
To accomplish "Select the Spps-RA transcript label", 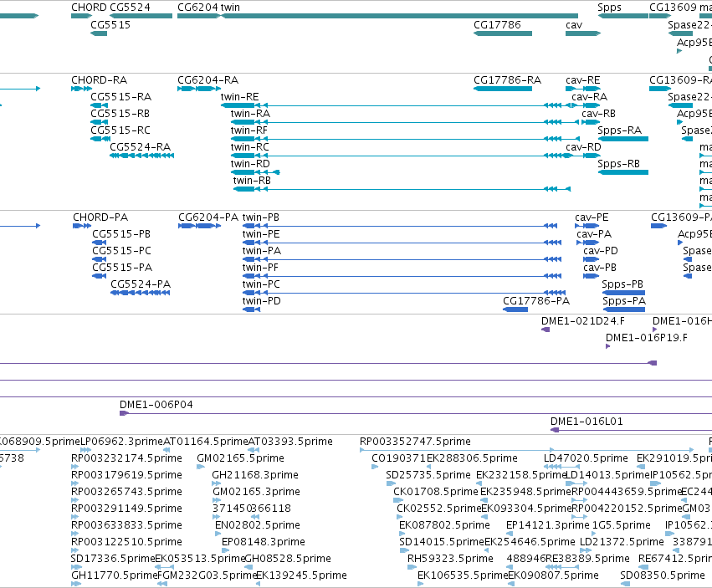I will (620, 130).
